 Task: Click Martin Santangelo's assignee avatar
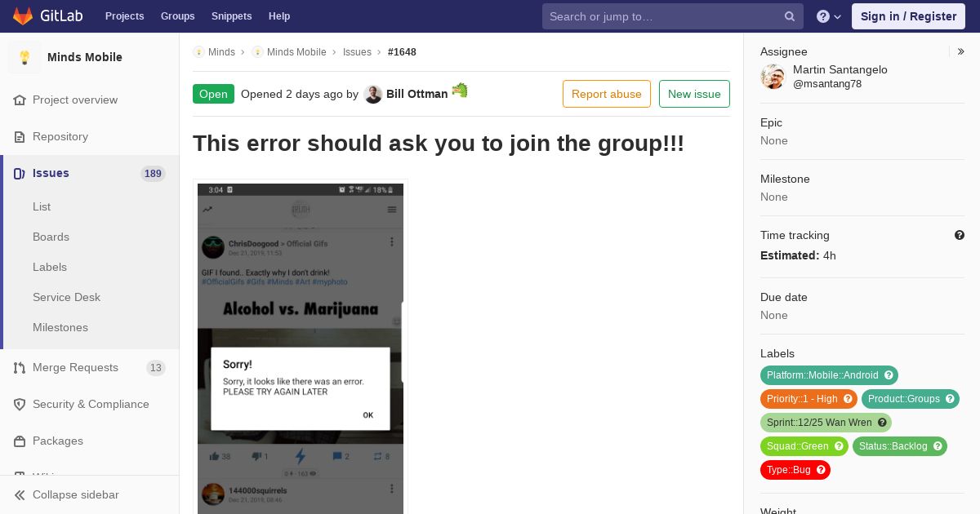tap(773, 77)
